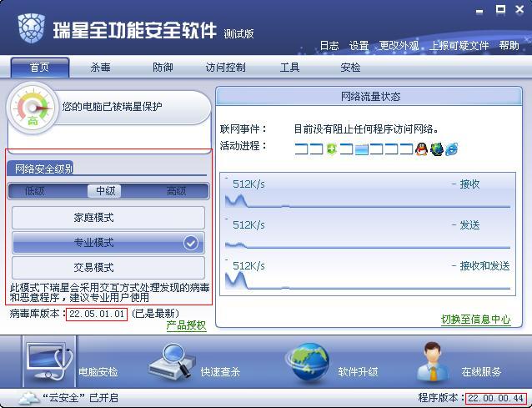Click the 电脑安检 label

(x=98, y=372)
